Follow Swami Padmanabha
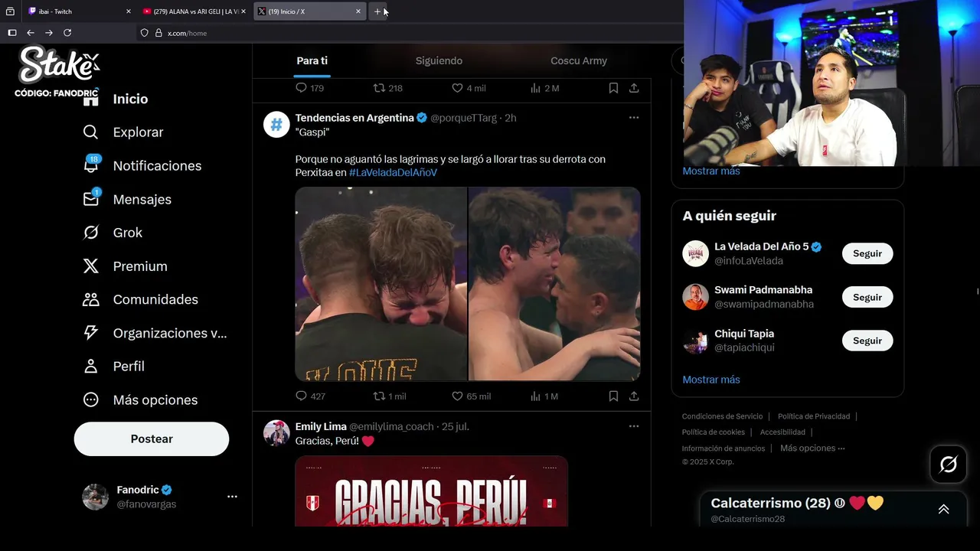Viewport: 980px width, 551px height. pyautogui.click(x=867, y=297)
